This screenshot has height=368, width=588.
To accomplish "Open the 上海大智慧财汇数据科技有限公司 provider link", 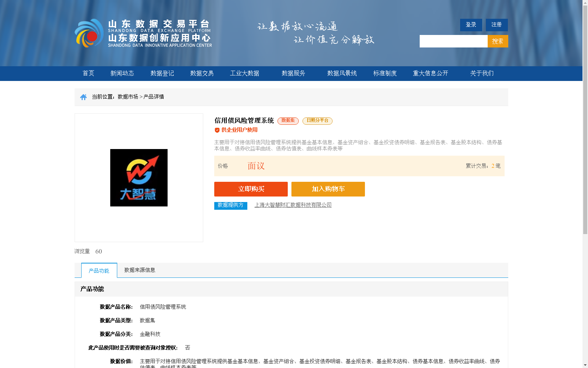I will [x=293, y=205].
